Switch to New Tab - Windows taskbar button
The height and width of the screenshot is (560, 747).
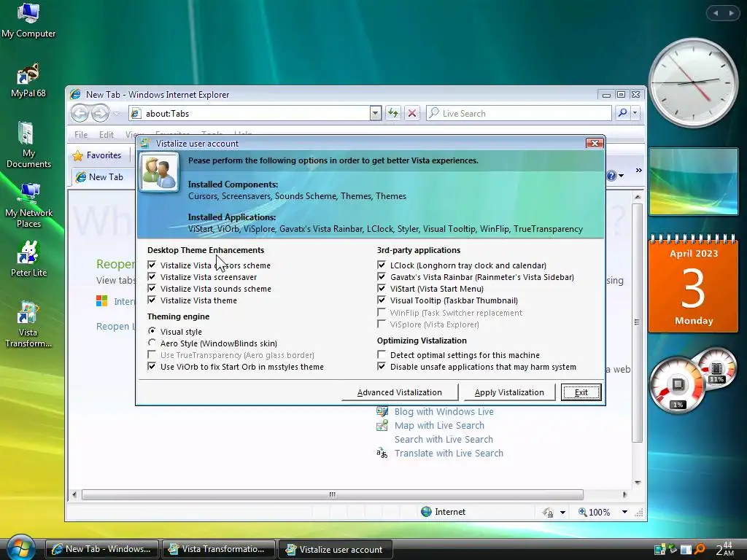click(x=102, y=549)
